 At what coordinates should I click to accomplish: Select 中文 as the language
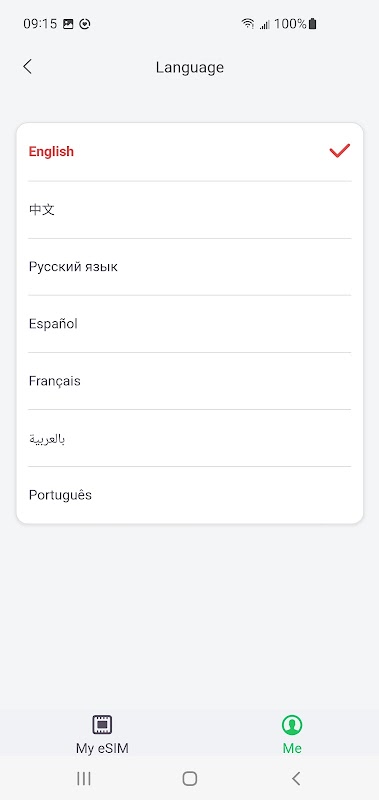coord(190,210)
